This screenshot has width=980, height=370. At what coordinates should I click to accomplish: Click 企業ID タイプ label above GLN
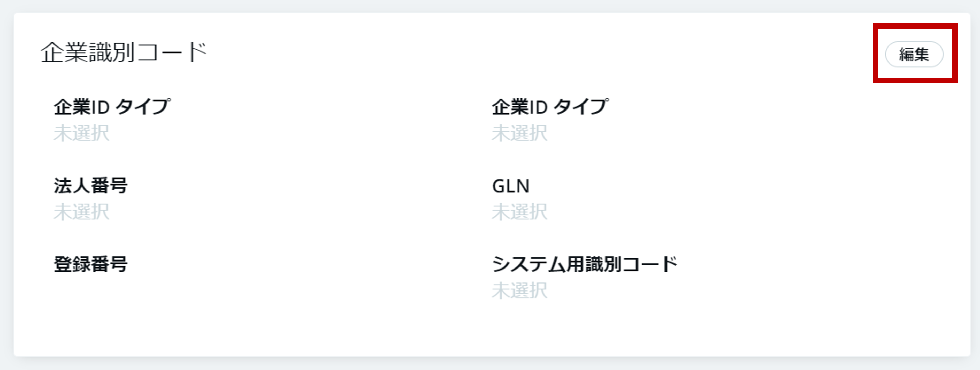pos(550,106)
